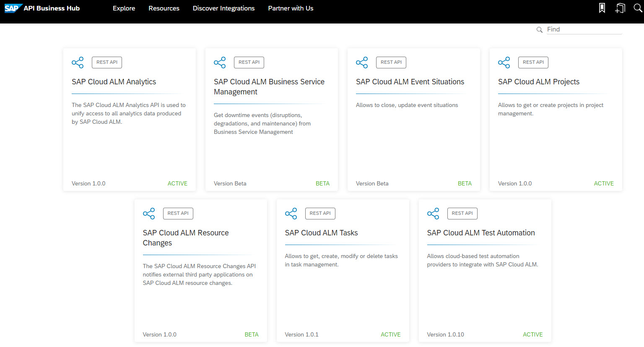The image size is (644, 347).
Task: Open SAP Cloud ALM Test Automation title
Action: (x=480, y=233)
